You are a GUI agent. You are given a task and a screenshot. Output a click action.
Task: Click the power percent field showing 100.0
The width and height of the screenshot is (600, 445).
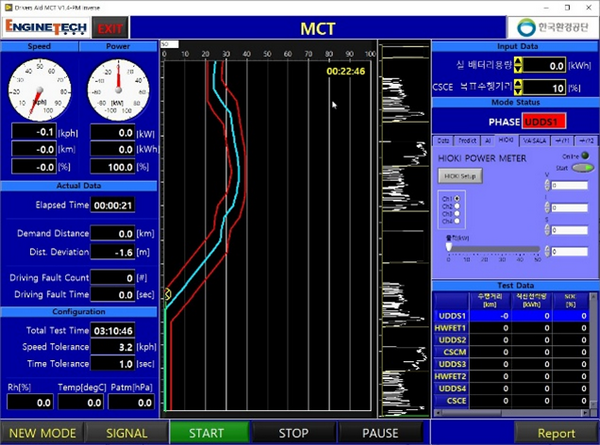[x=113, y=167]
